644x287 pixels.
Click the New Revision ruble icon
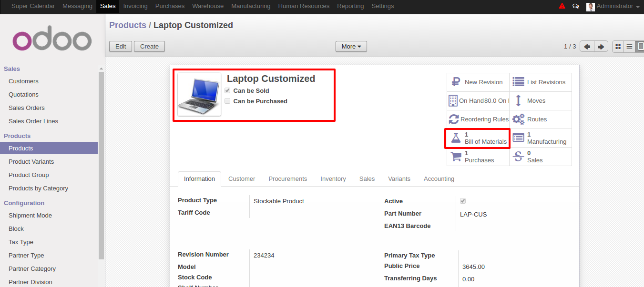pos(456,82)
